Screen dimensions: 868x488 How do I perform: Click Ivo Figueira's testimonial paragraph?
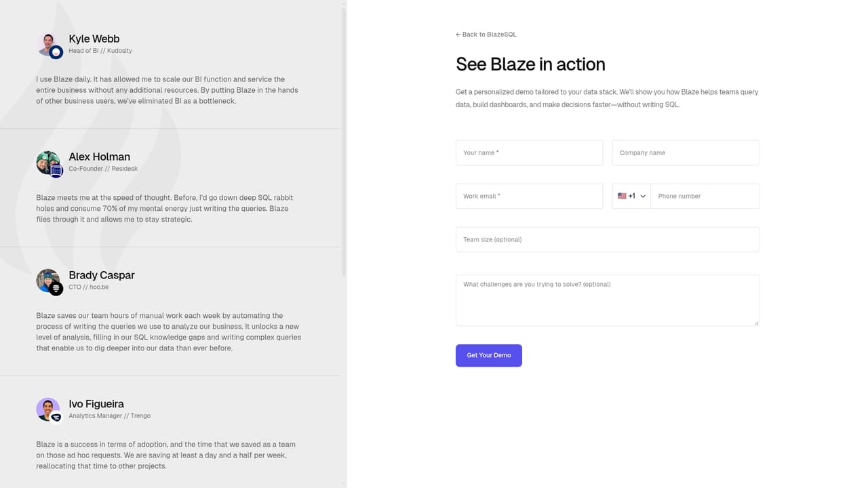pyautogui.click(x=166, y=455)
